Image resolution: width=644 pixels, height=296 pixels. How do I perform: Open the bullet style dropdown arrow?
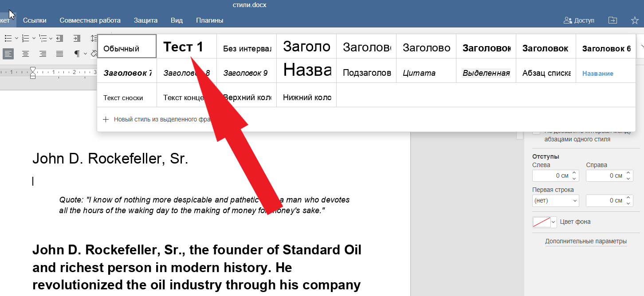16,38
